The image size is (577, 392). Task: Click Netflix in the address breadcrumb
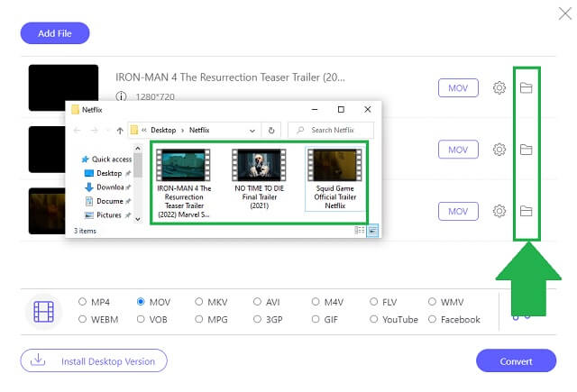(199, 130)
